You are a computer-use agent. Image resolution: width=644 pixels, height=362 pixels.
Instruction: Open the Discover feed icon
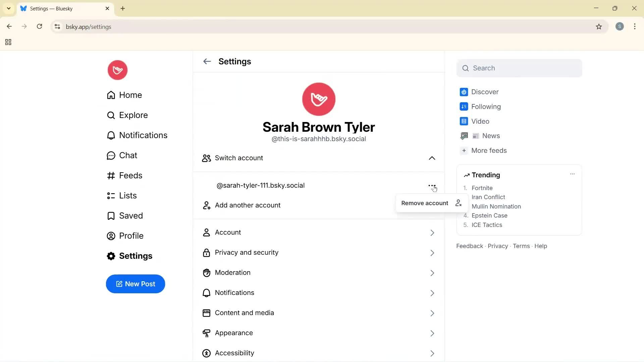tap(464, 92)
